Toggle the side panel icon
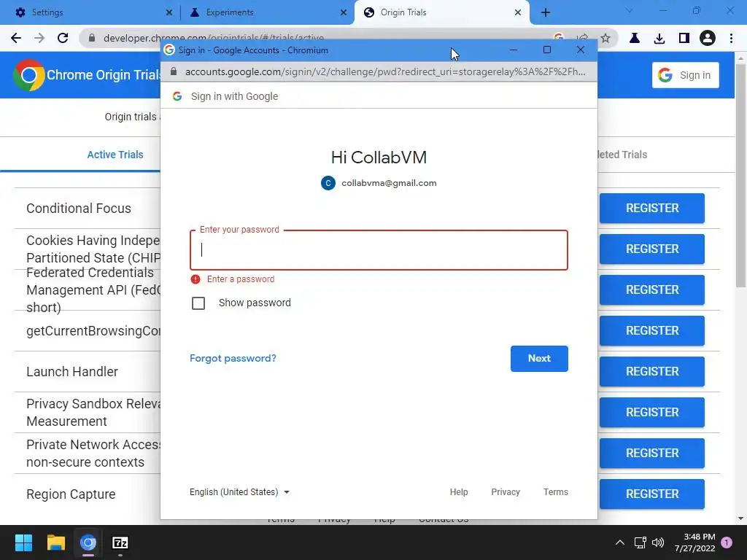 [684, 38]
